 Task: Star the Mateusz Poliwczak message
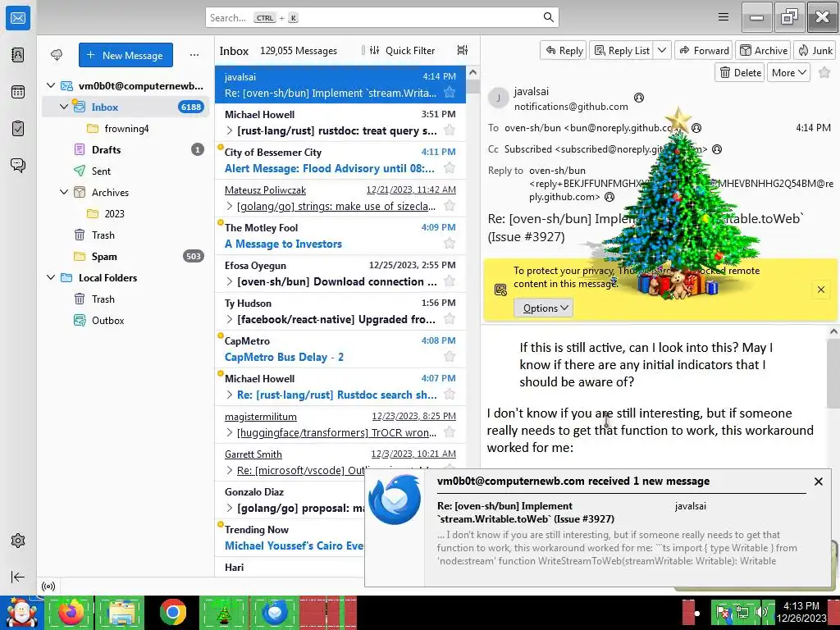click(450, 206)
